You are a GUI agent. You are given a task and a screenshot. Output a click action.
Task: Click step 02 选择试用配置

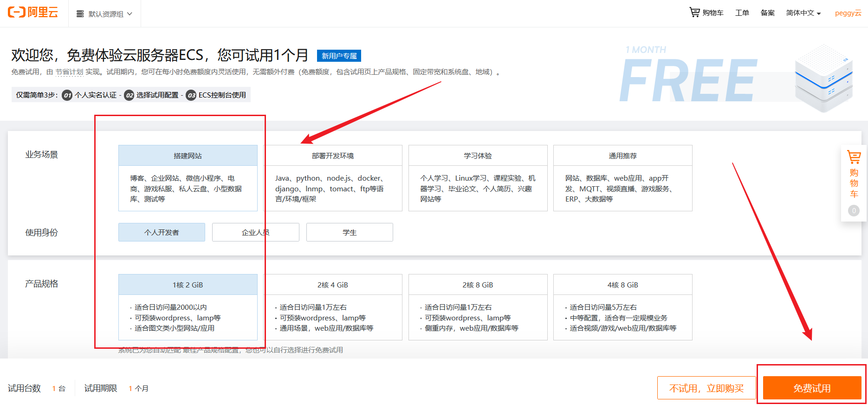151,95
